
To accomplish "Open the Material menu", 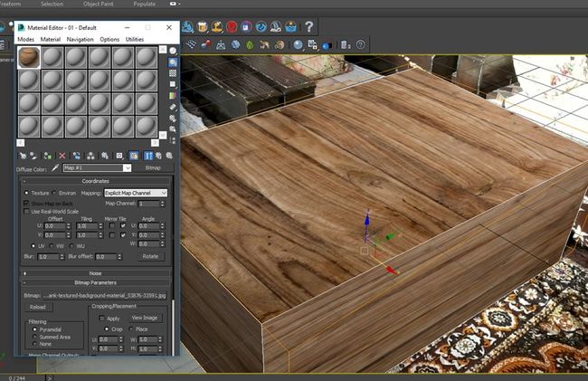I will (x=51, y=40).
